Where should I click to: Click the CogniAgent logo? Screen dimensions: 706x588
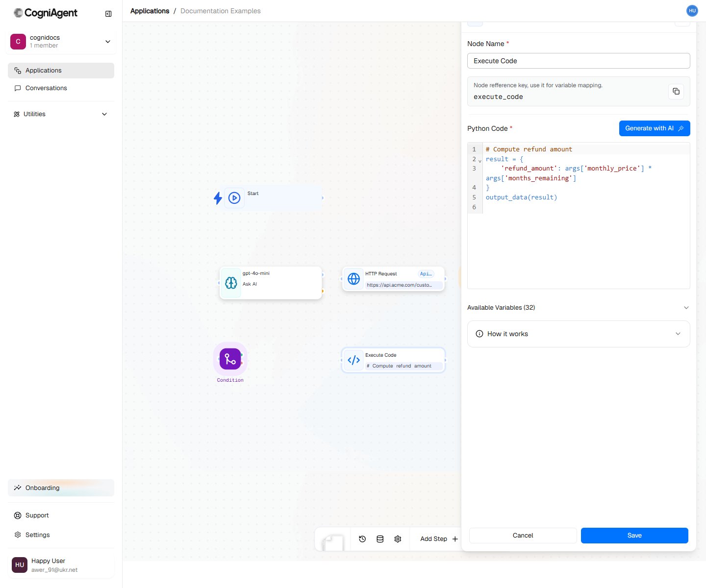[45, 13]
